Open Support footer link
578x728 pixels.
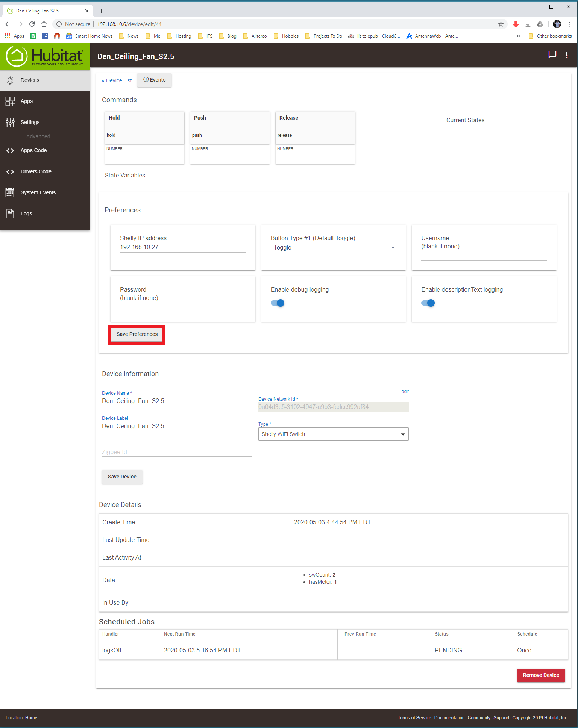(x=501, y=718)
